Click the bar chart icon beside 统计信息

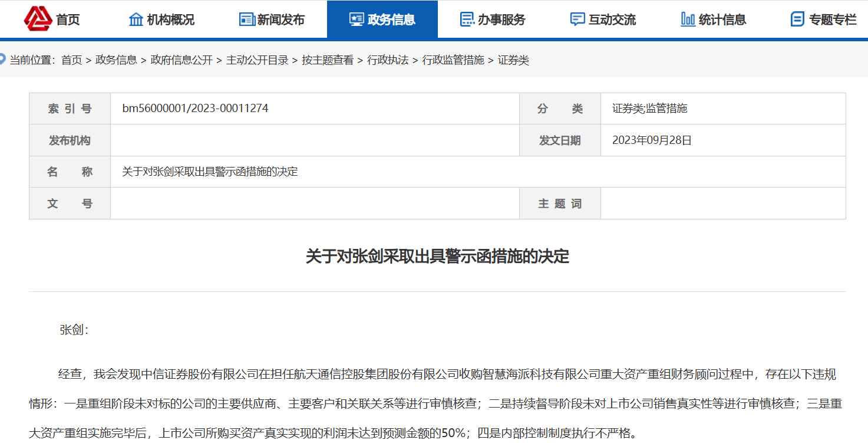[x=688, y=19]
